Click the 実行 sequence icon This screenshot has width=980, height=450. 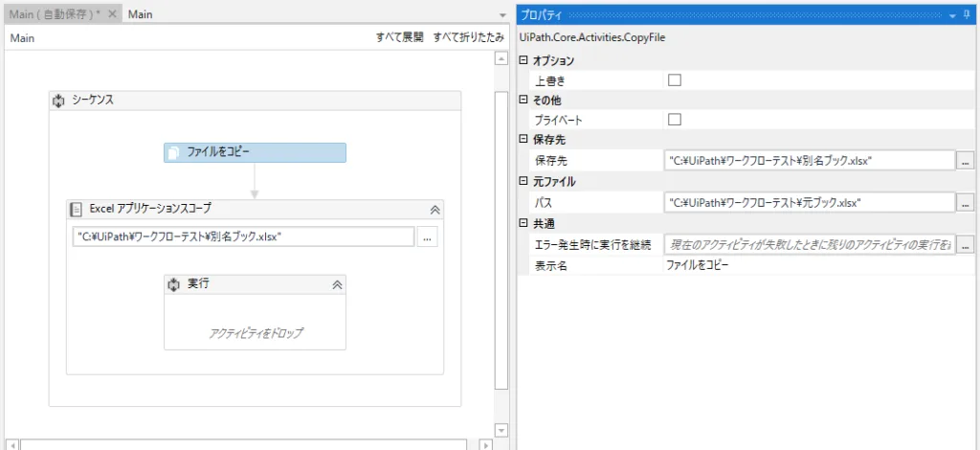pos(174,284)
